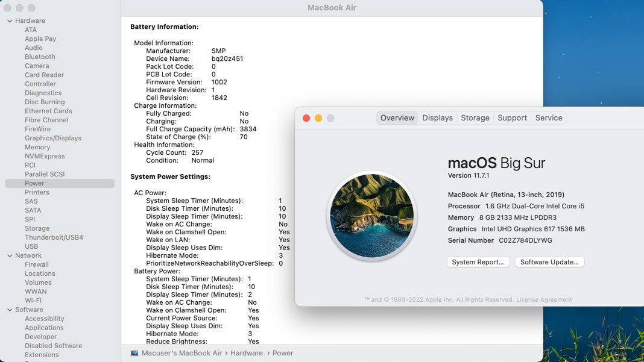
Task: Open the Storage tab
Action: click(475, 118)
